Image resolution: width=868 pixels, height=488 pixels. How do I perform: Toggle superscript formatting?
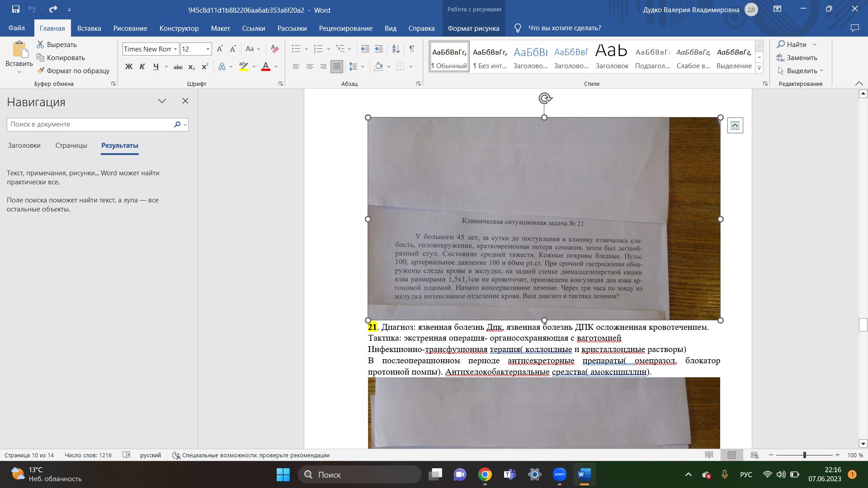pyautogui.click(x=205, y=66)
